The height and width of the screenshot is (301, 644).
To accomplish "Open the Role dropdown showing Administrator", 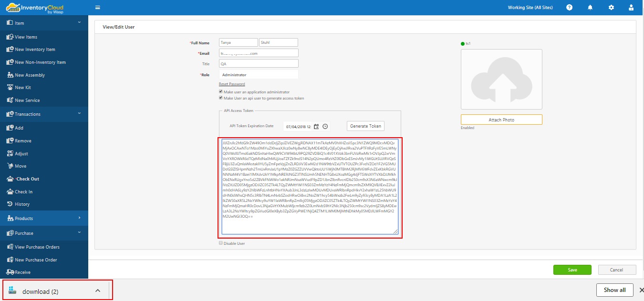I will 259,75.
